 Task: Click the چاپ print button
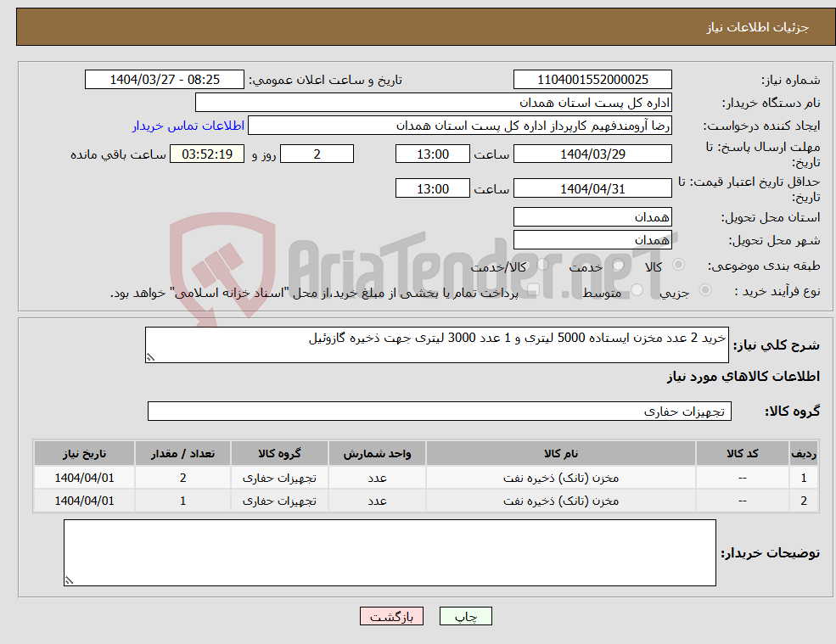click(465, 616)
